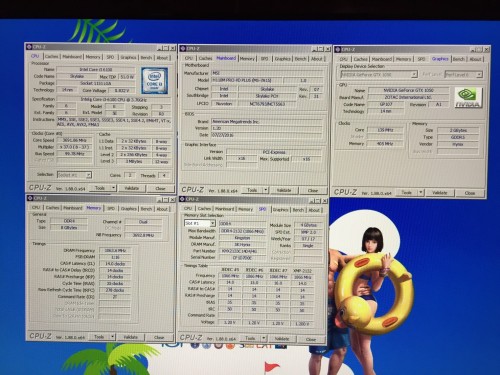The height and width of the screenshot is (375, 500).
Task: Click the CPU-Z title icon of Memory window
Action: tap(30, 198)
